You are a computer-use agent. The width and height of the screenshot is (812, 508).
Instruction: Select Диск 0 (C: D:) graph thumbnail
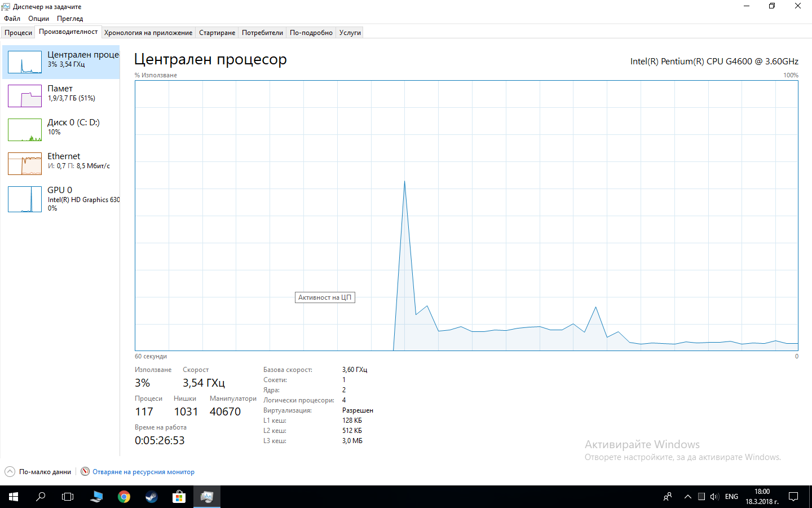(x=25, y=130)
